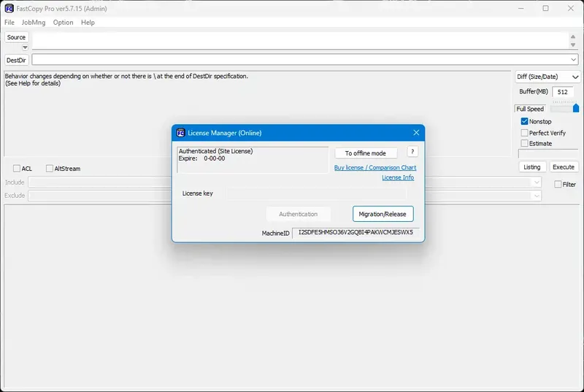Click the Source button
Viewport: 584px width, 392px height.
pos(16,37)
